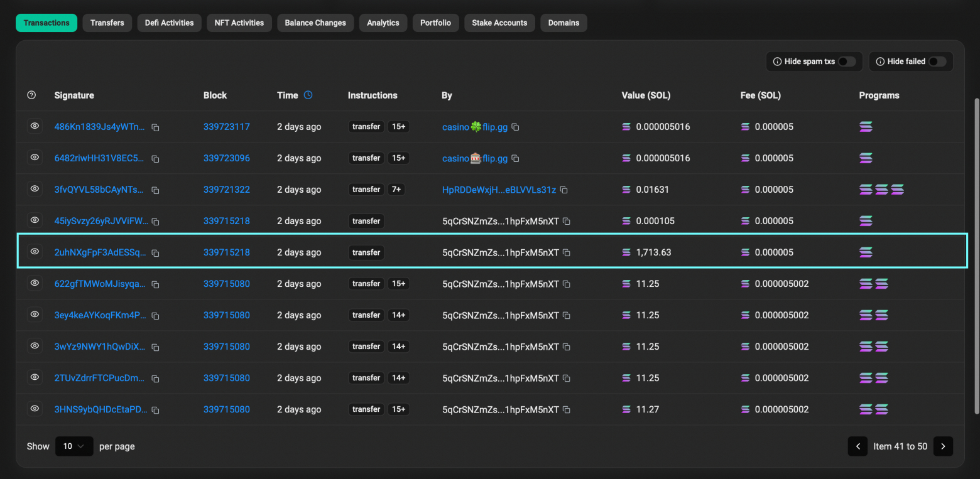Copy HpRDDeWxjH...eBLVVLs31z address

[x=563, y=190]
